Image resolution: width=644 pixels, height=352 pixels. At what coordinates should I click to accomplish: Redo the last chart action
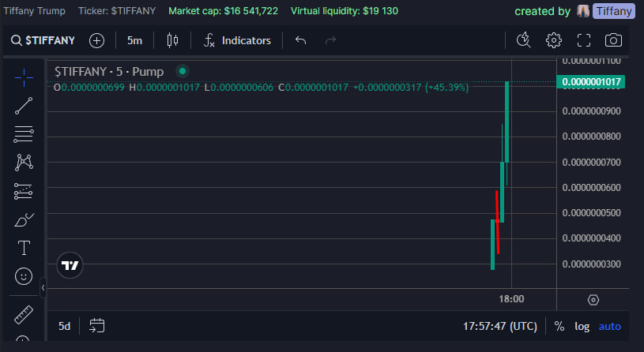(x=330, y=40)
